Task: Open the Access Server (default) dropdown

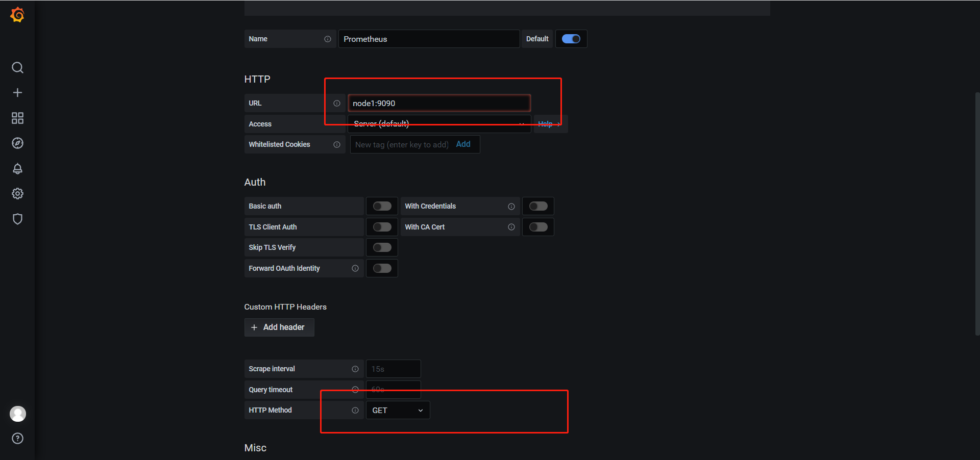Action: (439, 124)
